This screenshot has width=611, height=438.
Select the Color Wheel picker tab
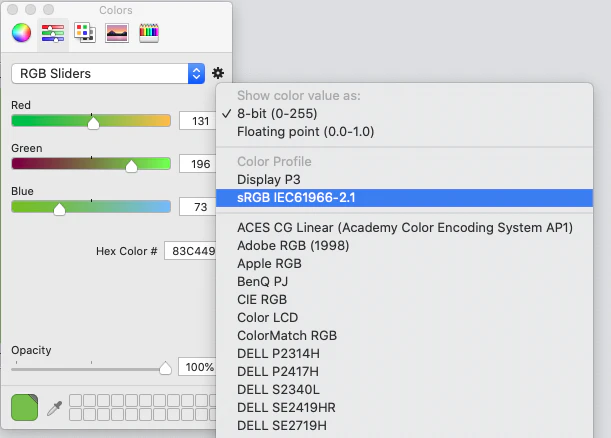coord(21,32)
